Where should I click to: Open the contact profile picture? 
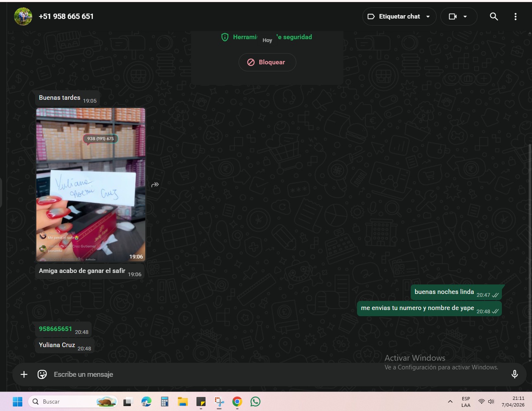point(23,16)
